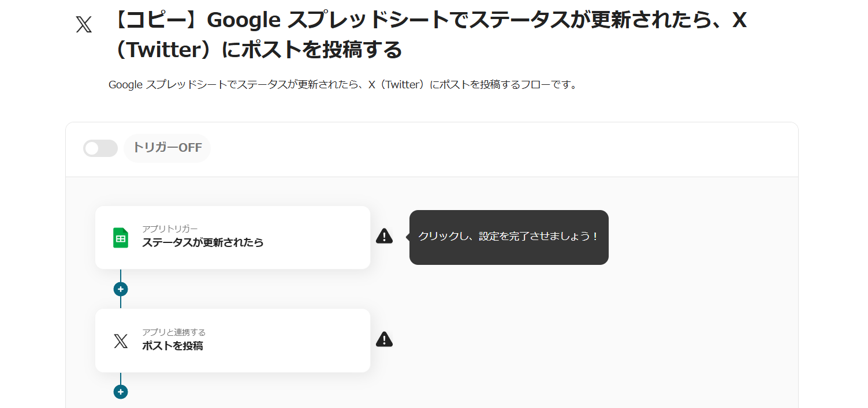Click the X logo beside the flow title
868x408 pixels.
point(84,25)
